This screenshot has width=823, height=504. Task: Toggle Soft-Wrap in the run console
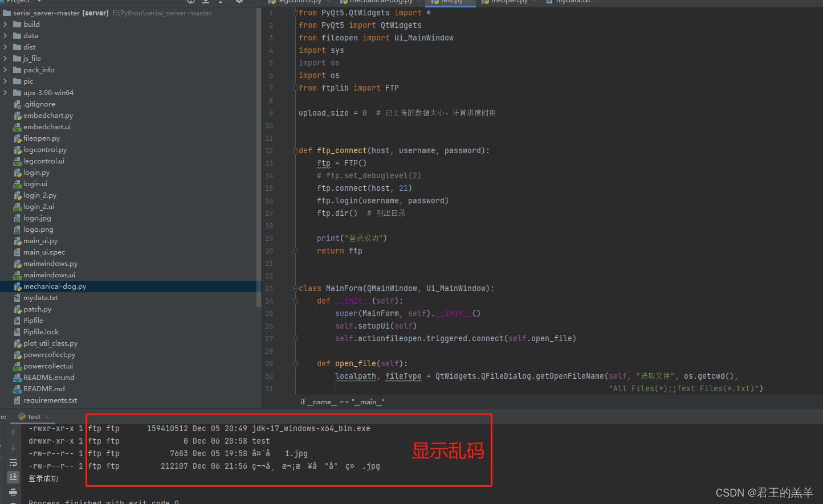click(13, 463)
